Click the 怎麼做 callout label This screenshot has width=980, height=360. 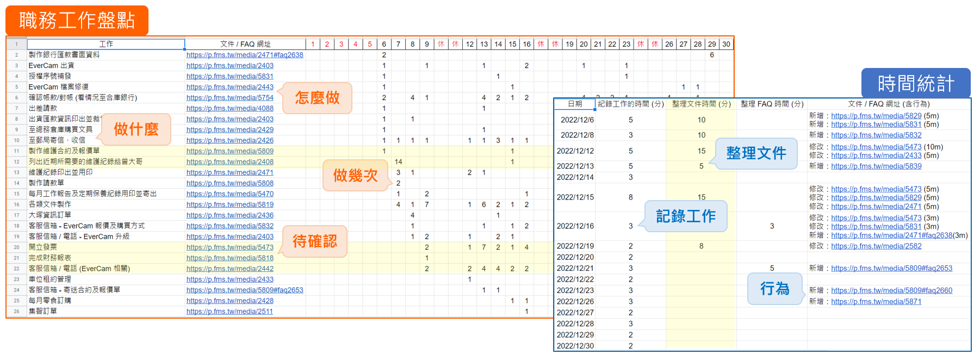click(317, 98)
